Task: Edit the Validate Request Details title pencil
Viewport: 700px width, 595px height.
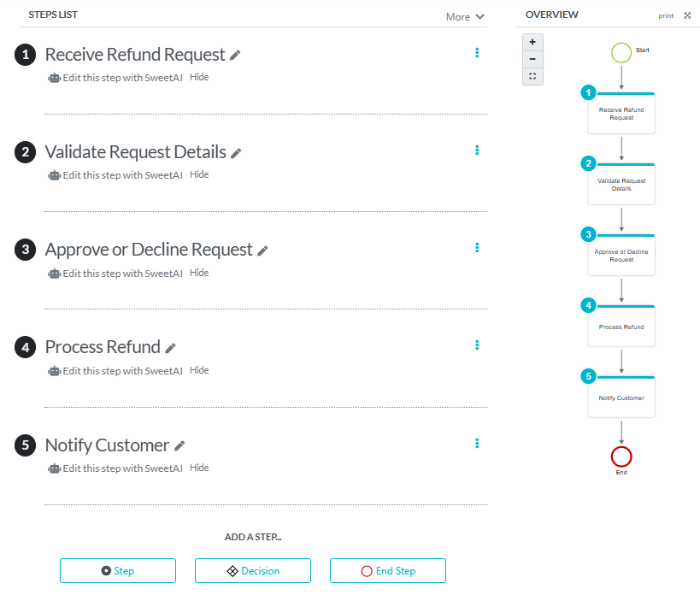Action: 236,153
